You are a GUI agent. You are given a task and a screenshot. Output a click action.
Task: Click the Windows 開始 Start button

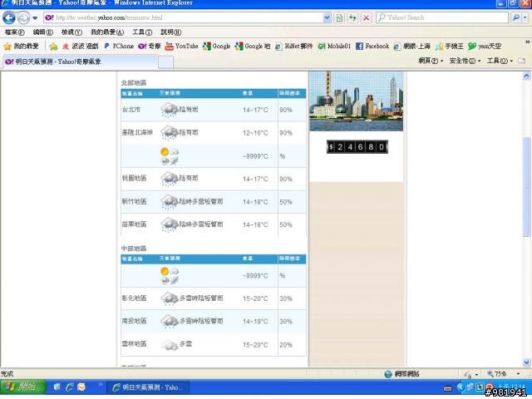coord(22,387)
